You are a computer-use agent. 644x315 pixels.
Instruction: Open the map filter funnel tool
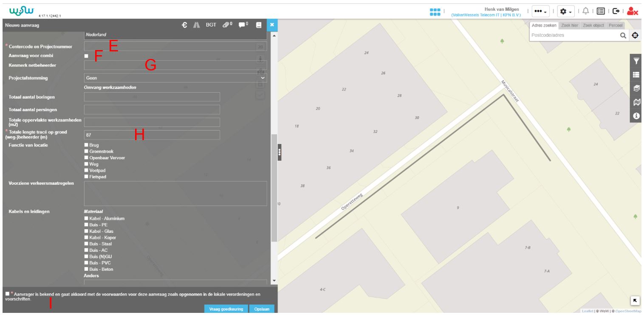tap(636, 61)
